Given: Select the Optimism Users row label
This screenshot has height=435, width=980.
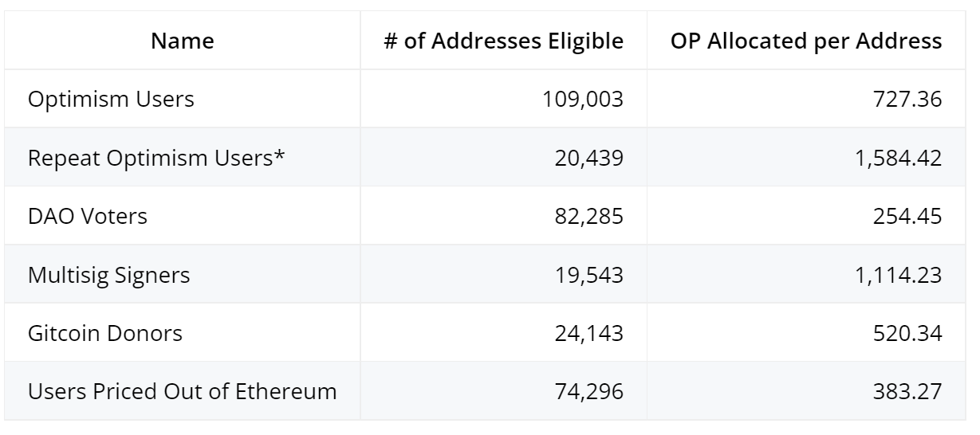Looking at the screenshot, I should (x=111, y=100).
